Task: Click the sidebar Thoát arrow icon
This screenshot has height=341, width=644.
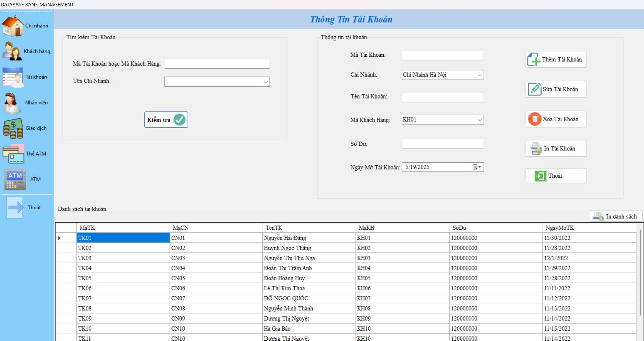Action: [x=15, y=208]
